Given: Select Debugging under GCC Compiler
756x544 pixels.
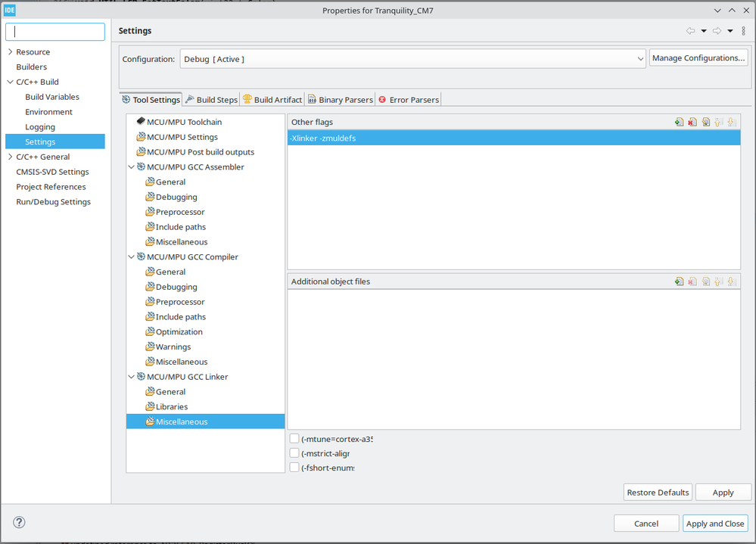Looking at the screenshot, I should pos(176,287).
